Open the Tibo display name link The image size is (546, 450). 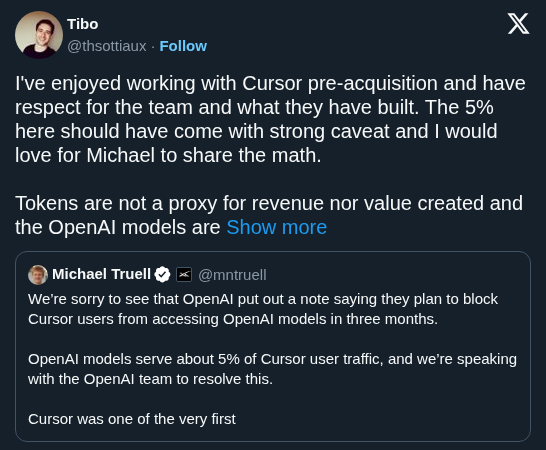pyautogui.click(x=83, y=24)
